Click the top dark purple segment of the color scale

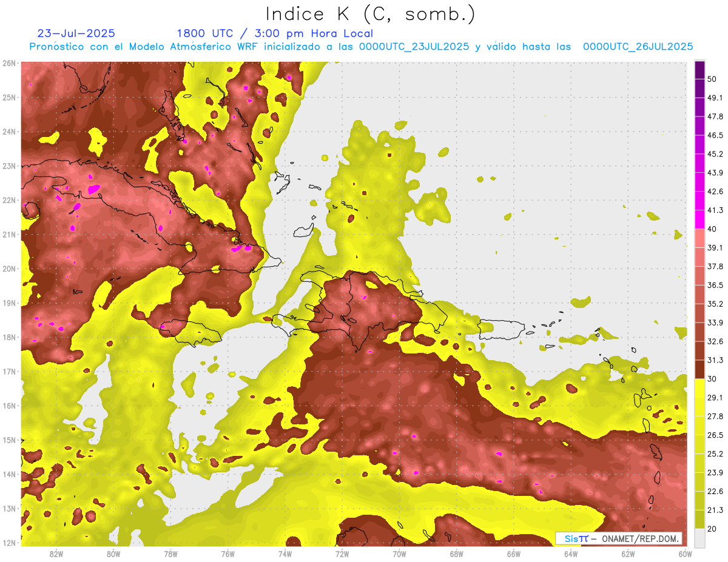click(699, 70)
